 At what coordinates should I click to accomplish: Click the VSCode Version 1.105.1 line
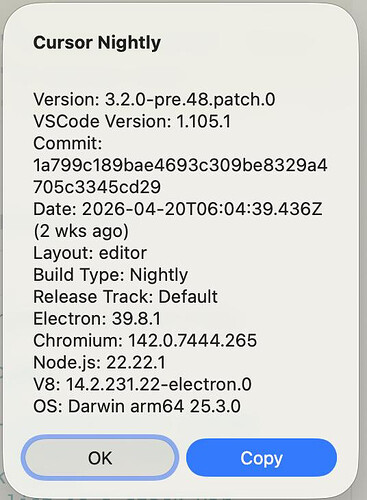pos(132,121)
